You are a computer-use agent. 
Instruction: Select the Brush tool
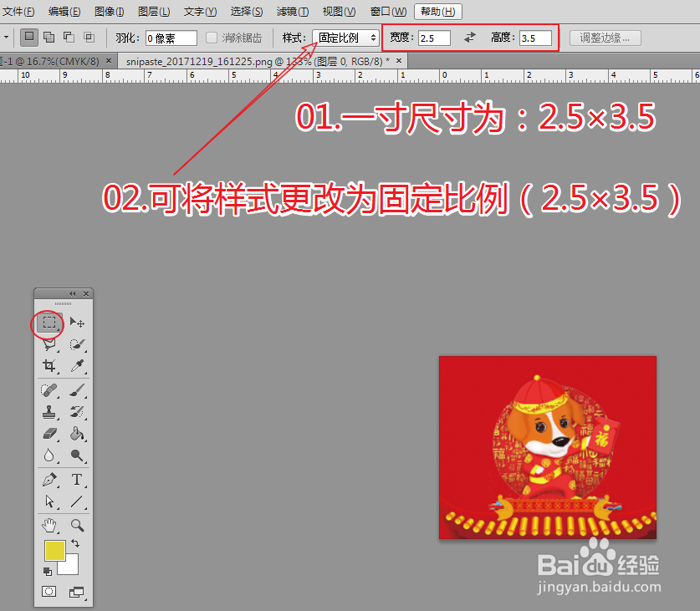pyautogui.click(x=77, y=390)
